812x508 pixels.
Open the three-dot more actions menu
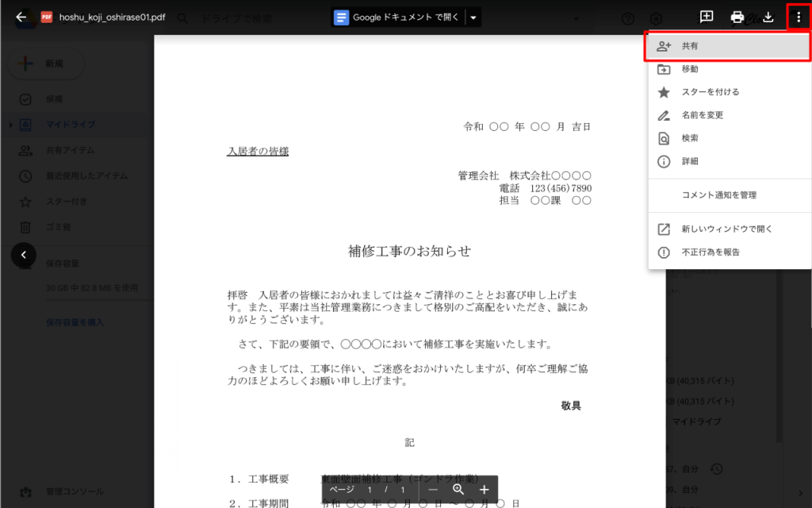(799, 17)
